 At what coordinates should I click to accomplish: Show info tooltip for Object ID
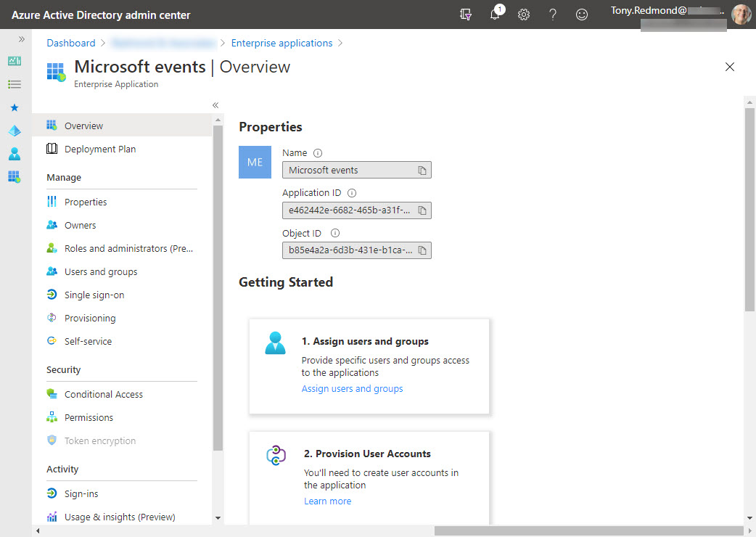(x=335, y=233)
